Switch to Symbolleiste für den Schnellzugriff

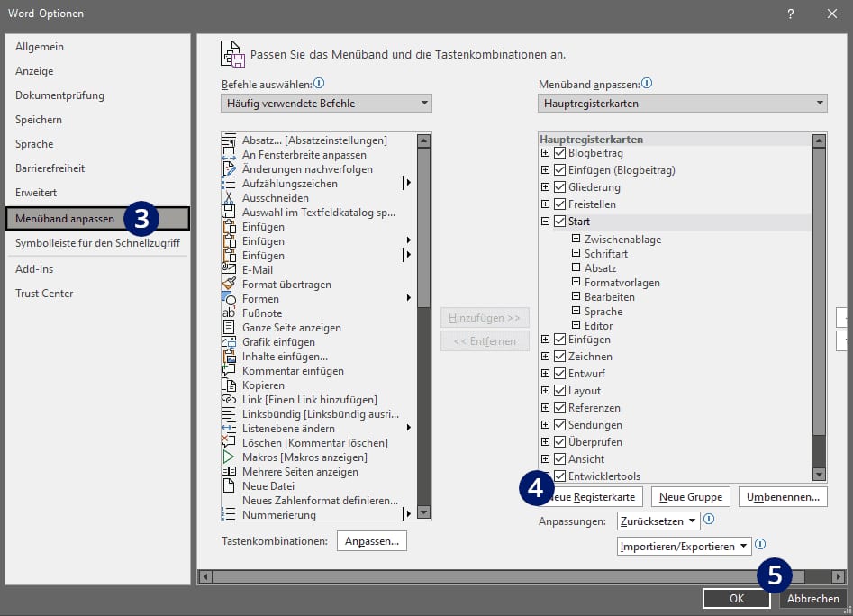point(97,243)
